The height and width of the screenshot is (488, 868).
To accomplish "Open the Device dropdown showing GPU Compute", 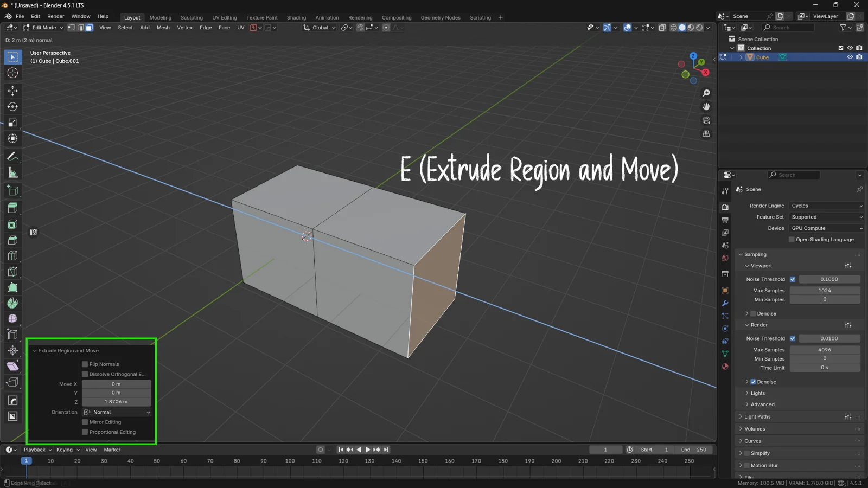I will (x=826, y=228).
